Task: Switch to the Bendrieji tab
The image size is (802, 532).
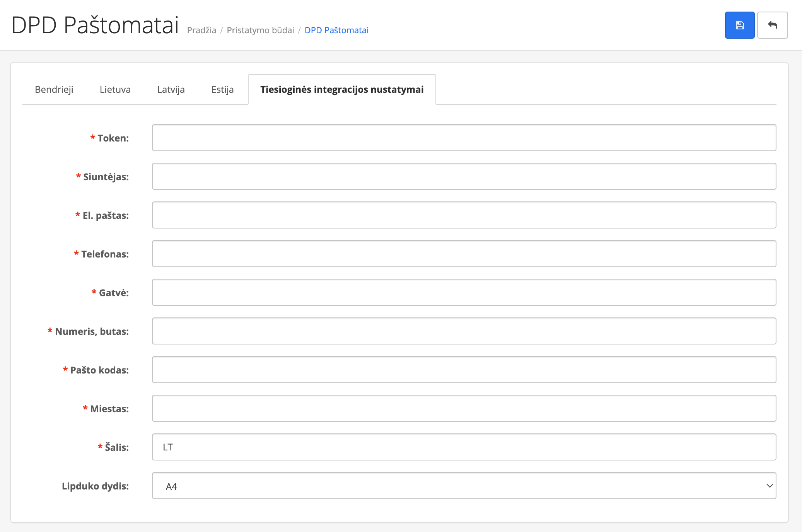Action: click(x=54, y=90)
